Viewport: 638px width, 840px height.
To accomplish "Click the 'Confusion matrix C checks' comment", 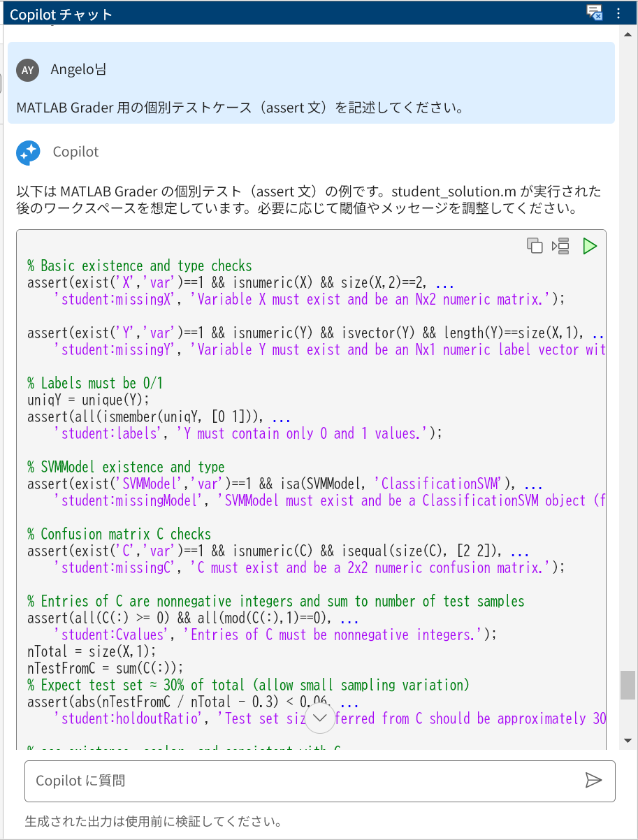I will [119, 534].
